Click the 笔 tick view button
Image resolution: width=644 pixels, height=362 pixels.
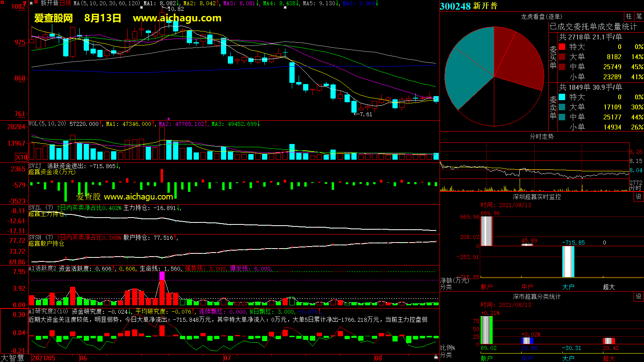639,16
